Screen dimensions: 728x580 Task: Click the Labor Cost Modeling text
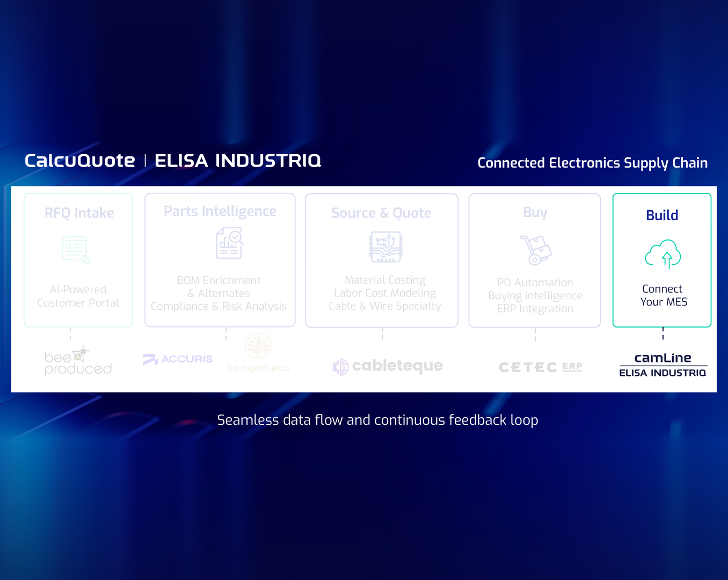[x=385, y=293]
